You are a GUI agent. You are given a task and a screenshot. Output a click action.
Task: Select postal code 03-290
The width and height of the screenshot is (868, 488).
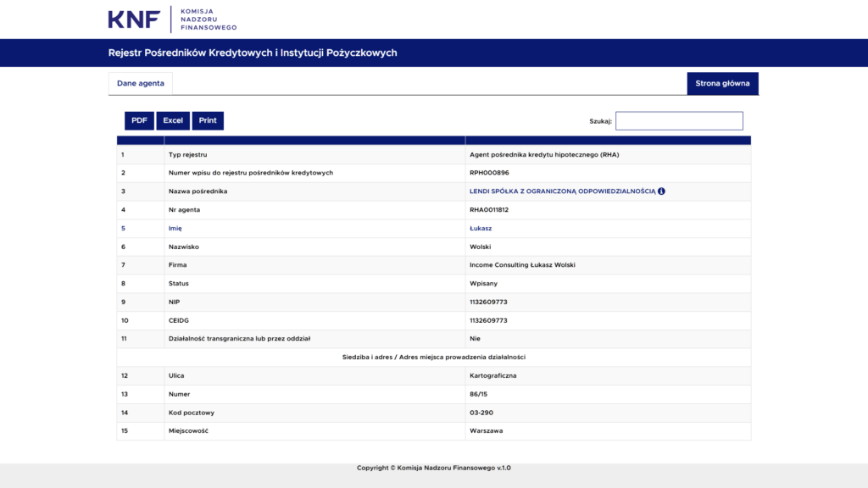click(481, 413)
